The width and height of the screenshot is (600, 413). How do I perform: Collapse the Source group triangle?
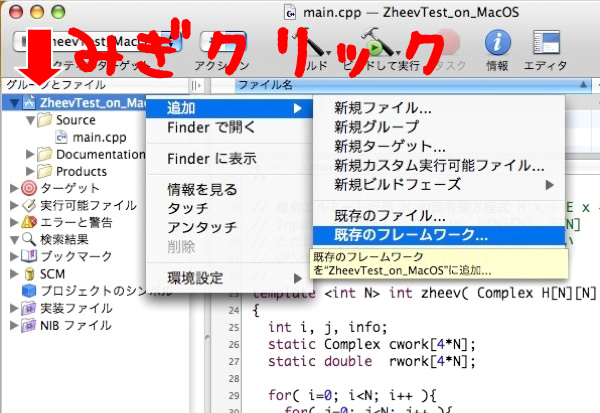[31, 120]
